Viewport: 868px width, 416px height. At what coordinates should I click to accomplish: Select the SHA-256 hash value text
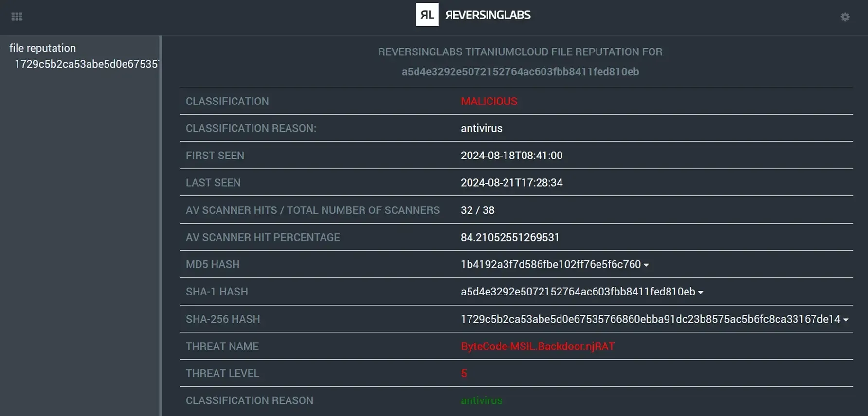point(651,319)
